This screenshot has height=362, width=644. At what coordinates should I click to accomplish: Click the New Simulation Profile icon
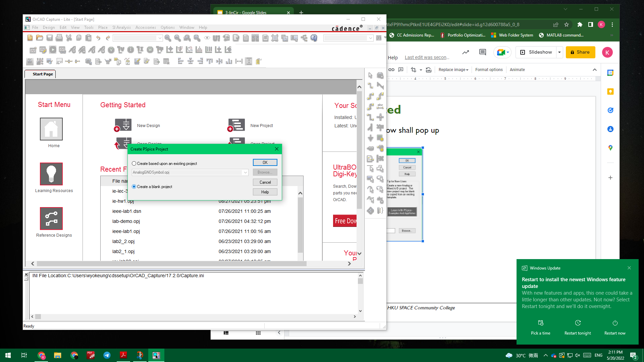tap(33, 50)
